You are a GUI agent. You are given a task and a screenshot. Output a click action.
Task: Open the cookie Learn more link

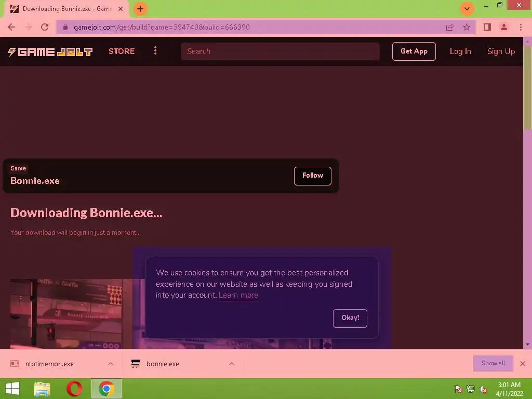point(238,295)
